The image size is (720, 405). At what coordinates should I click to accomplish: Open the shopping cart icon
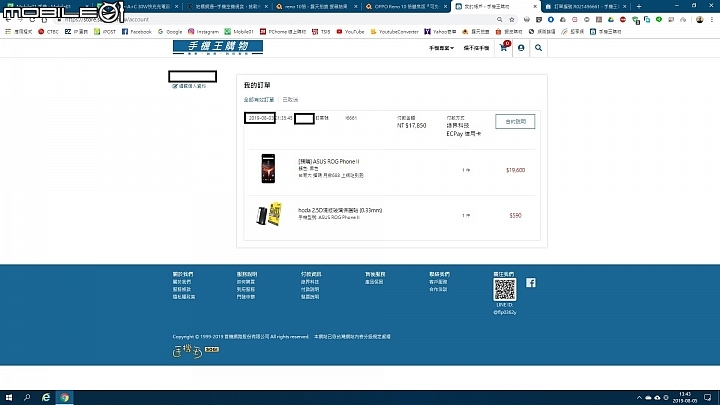(x=504, y=48)
